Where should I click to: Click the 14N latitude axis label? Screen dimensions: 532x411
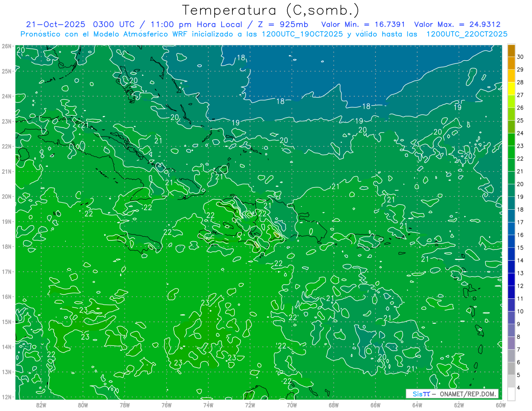(7, 347)
